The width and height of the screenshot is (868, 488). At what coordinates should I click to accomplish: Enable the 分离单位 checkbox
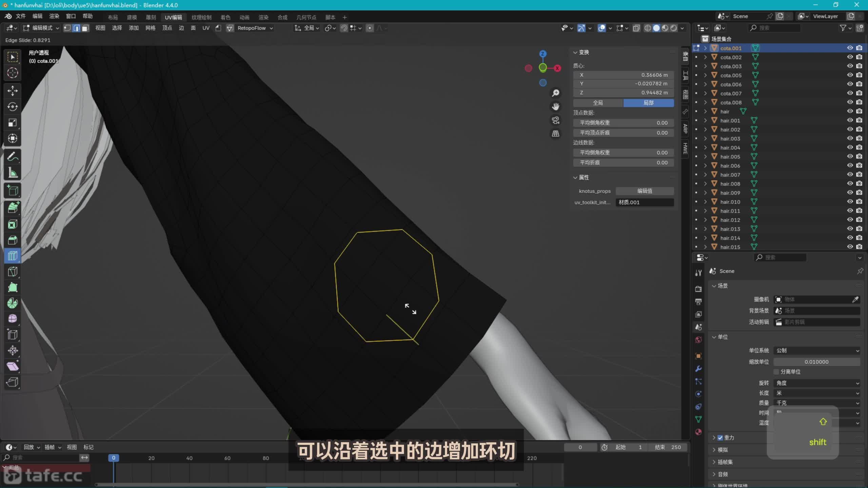point(776,372)
